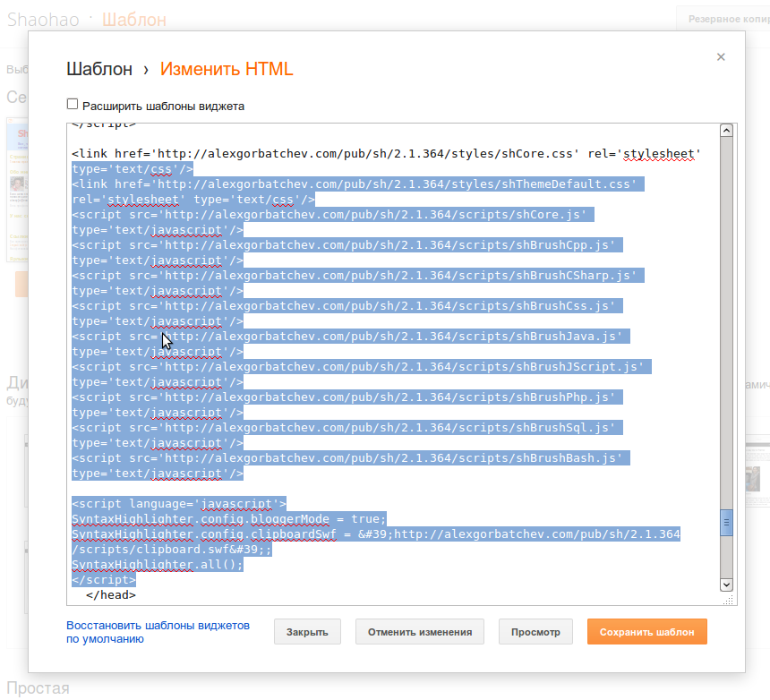The width and height of the screenshot is (770, 700).
Task: Click the shBrushSql.js script line
Action: 347,428
